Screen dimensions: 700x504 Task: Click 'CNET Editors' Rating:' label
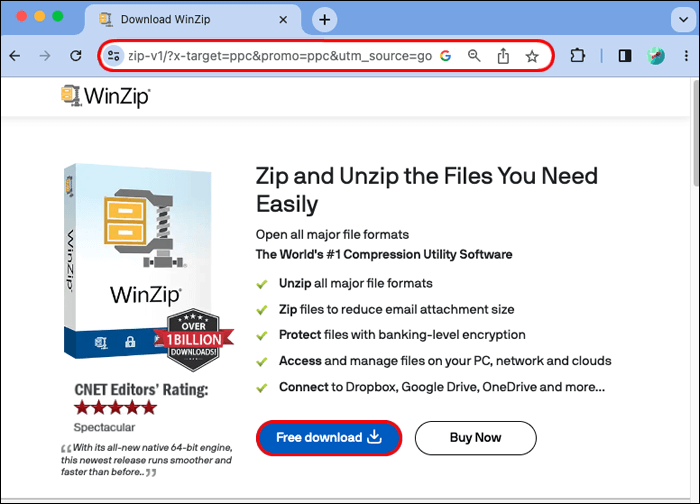click(x=141, y=390)
